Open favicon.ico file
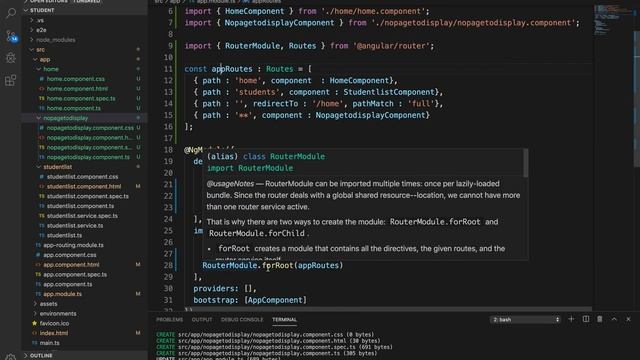The image size is (640, 360). (x=54, y=323)
